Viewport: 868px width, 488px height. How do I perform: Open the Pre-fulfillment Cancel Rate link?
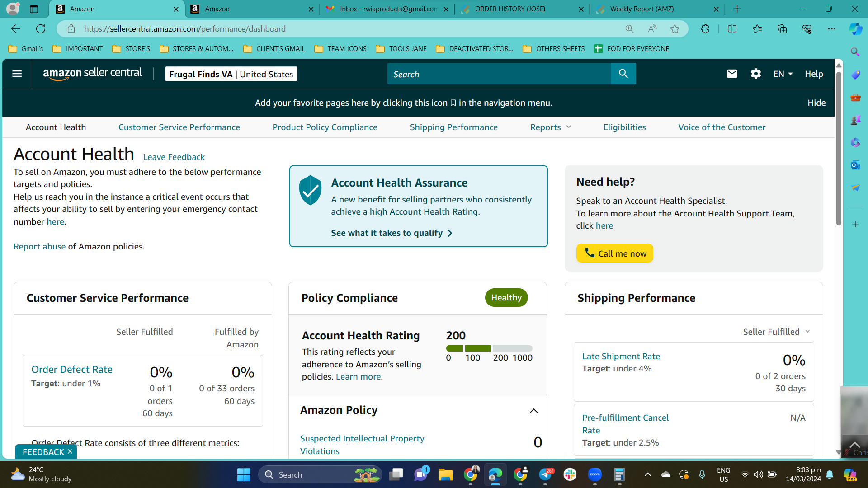[x=625, y=424]
